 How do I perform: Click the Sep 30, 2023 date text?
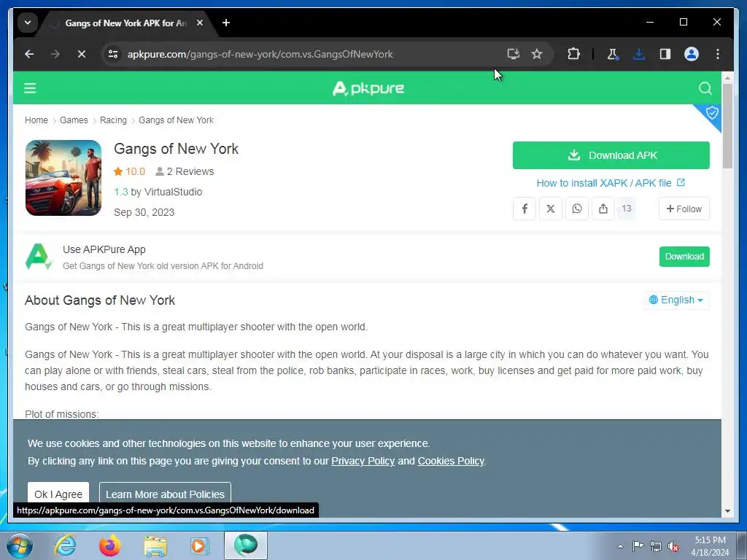coord(144,212)
